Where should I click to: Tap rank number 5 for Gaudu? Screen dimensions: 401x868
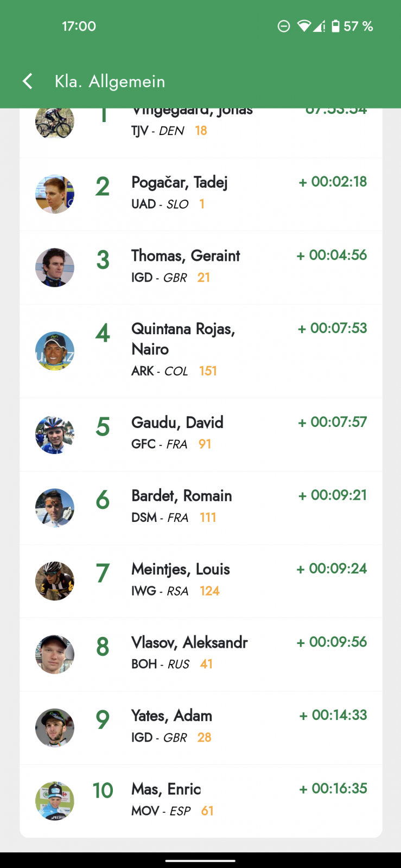[103, 427]
